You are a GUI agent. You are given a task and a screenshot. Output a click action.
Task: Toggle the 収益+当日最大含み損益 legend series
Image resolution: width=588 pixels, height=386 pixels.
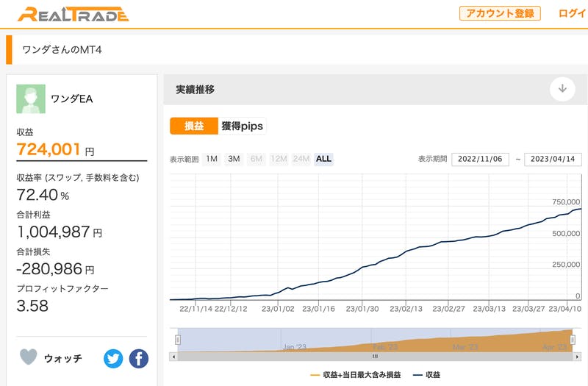pos(356,375)
